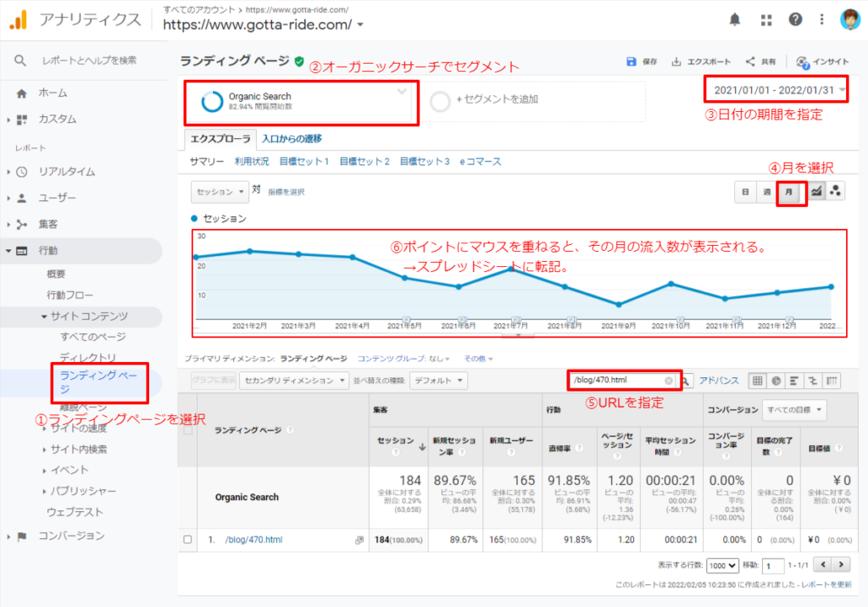Switch to motion chart view icon

click(837, 192)
